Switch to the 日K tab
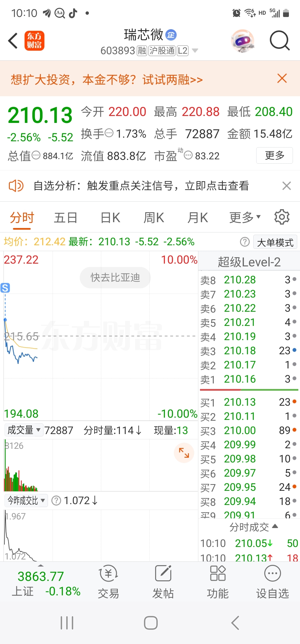 point(110,217)
